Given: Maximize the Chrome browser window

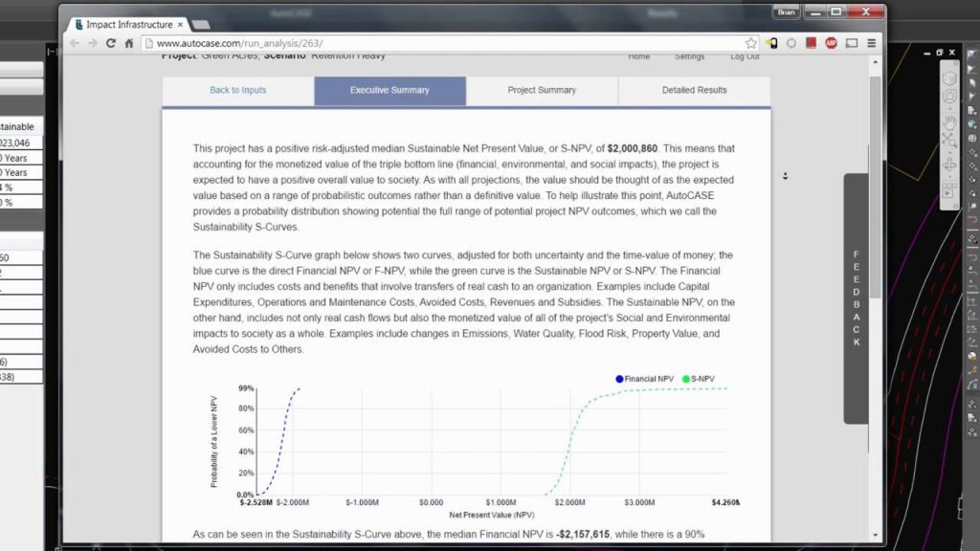Looking at the screenshot, I should (x=836, y=11).
